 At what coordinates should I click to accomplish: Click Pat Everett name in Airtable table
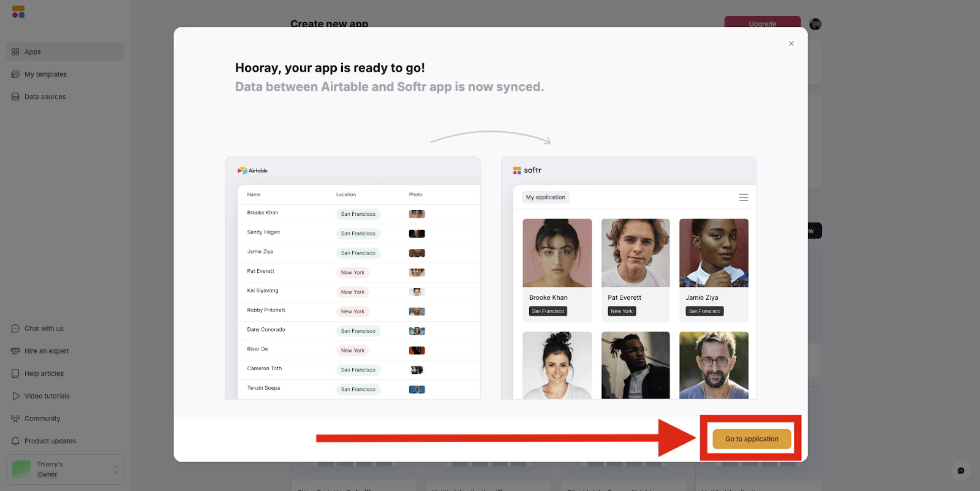(261, 271)
